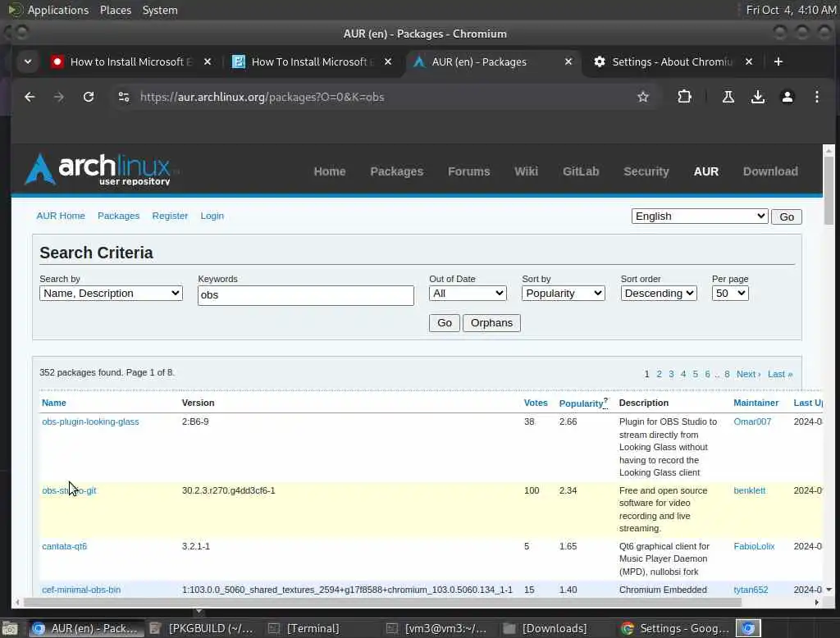Click the Go search button
This screenshot has height=638, width=840.
coord(444,323)
